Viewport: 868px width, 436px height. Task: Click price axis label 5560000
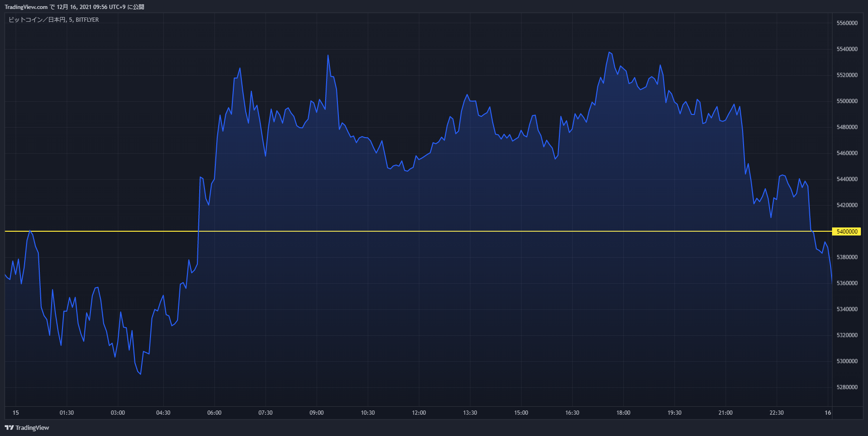coord(847,23)
